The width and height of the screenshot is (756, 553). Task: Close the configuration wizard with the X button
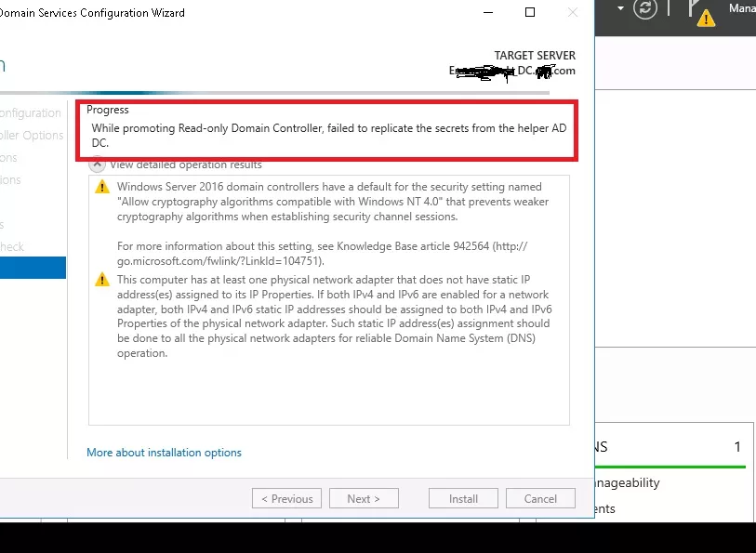pos(572,12)
